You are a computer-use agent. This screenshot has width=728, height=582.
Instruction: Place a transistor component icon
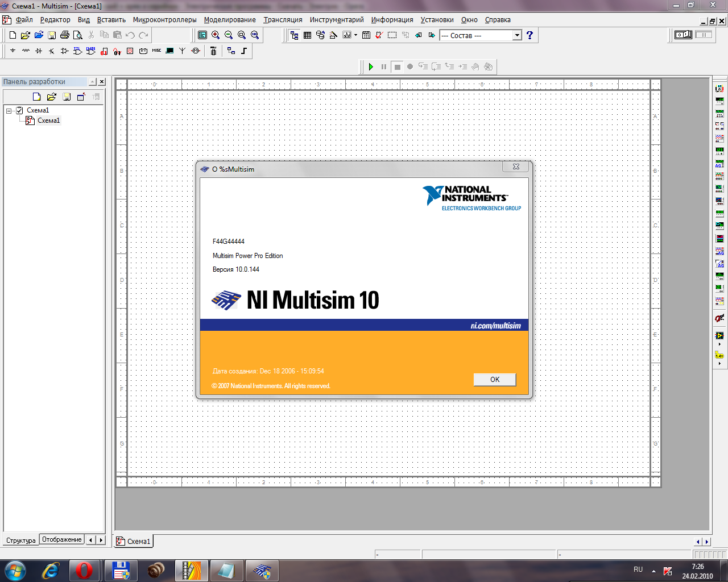[52, 51]
